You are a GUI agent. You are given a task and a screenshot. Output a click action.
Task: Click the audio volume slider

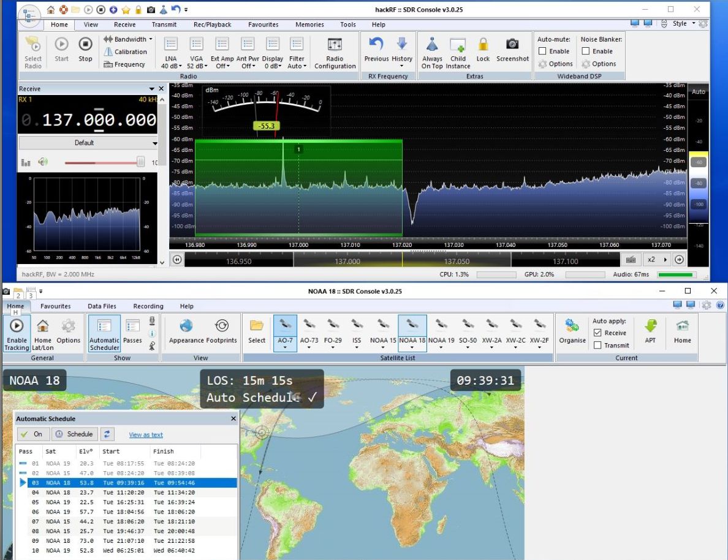[104, 162]
